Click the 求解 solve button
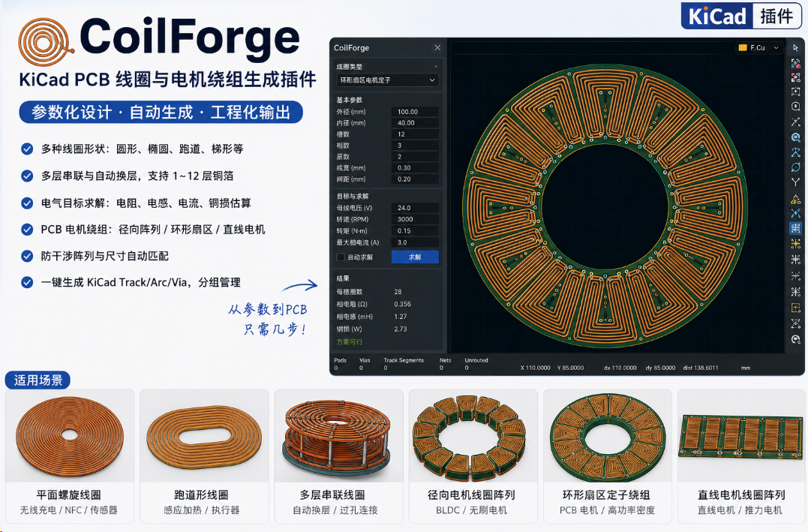 pyautogui.click(x=415, y=257)
